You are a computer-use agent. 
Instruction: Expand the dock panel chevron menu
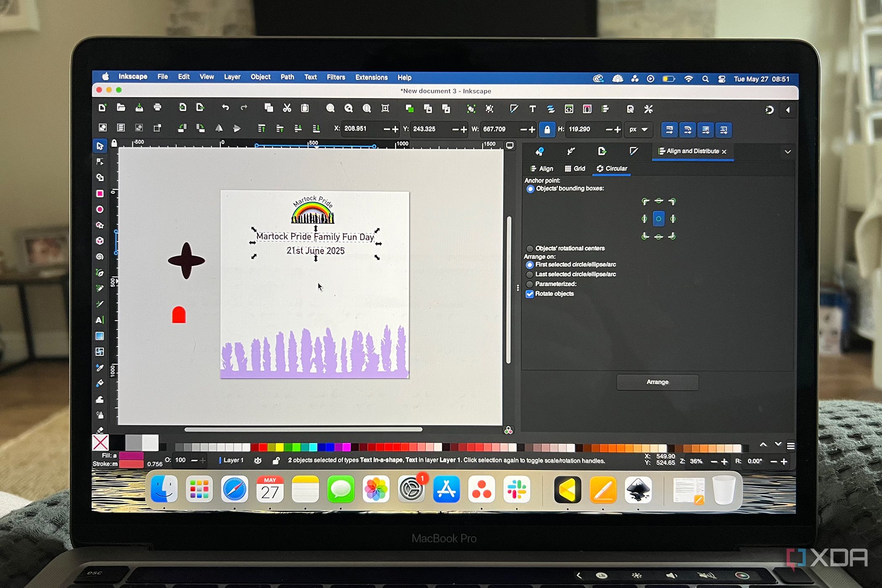click(787, 152)
